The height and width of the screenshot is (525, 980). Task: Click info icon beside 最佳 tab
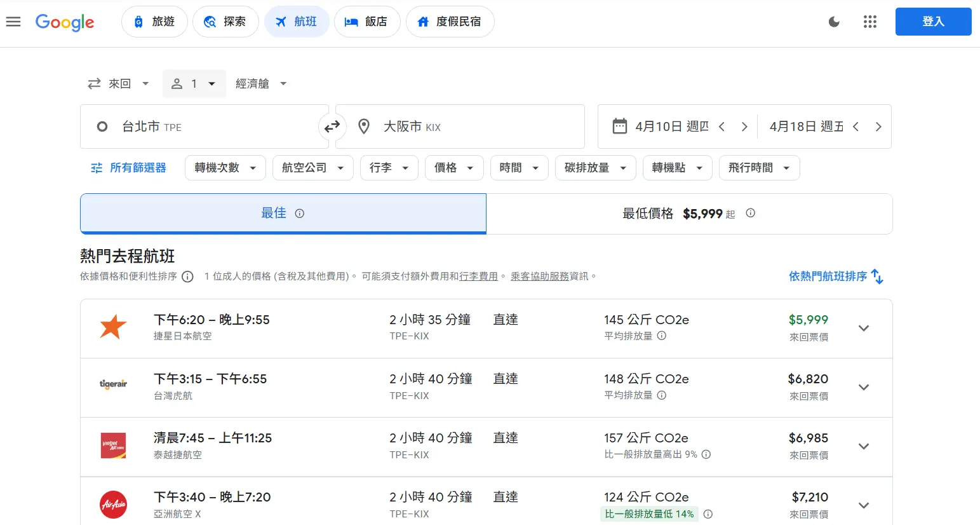tap(300, 214)
